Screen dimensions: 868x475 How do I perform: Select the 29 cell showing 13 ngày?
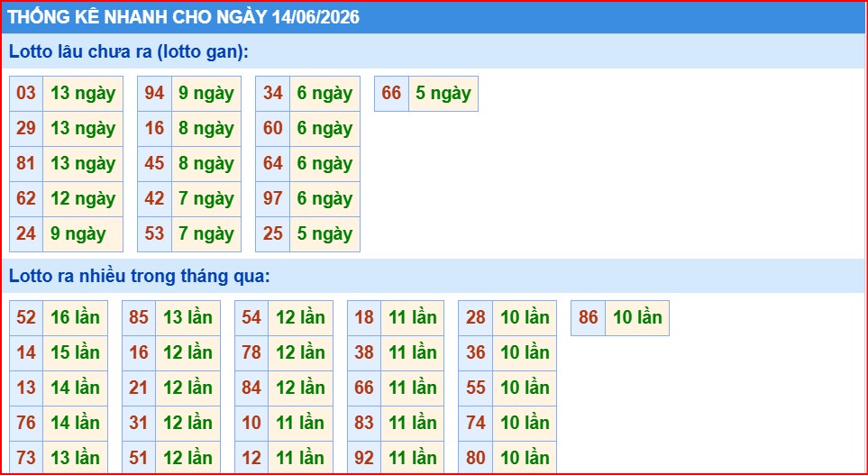click(x=26, y=128)
